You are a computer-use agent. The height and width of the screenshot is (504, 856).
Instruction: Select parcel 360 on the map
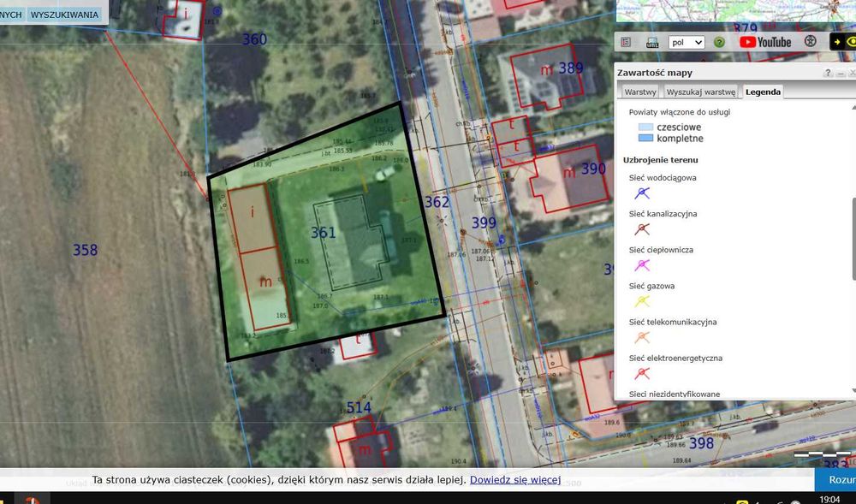[x=254, y=39]
